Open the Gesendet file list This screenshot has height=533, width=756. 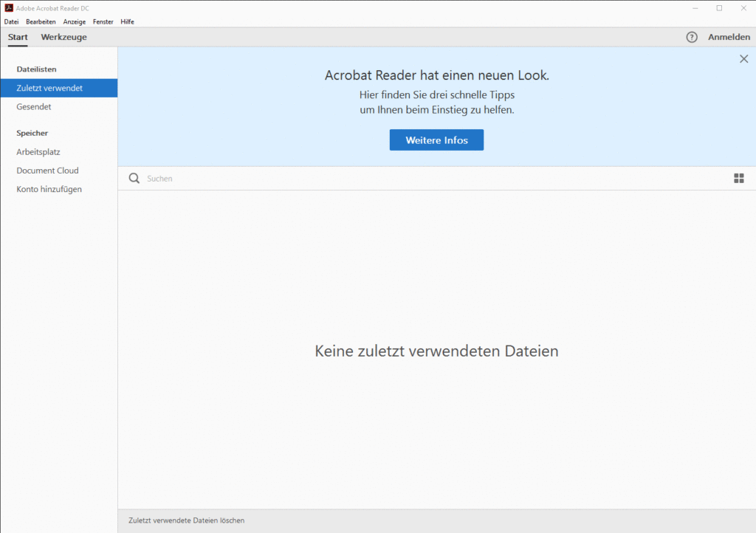click(34, 107)
